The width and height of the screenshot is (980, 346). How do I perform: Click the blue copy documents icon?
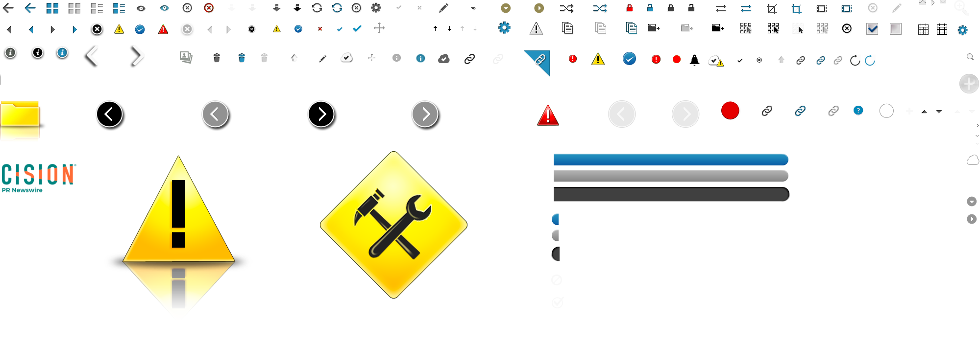tap(632, 28)
